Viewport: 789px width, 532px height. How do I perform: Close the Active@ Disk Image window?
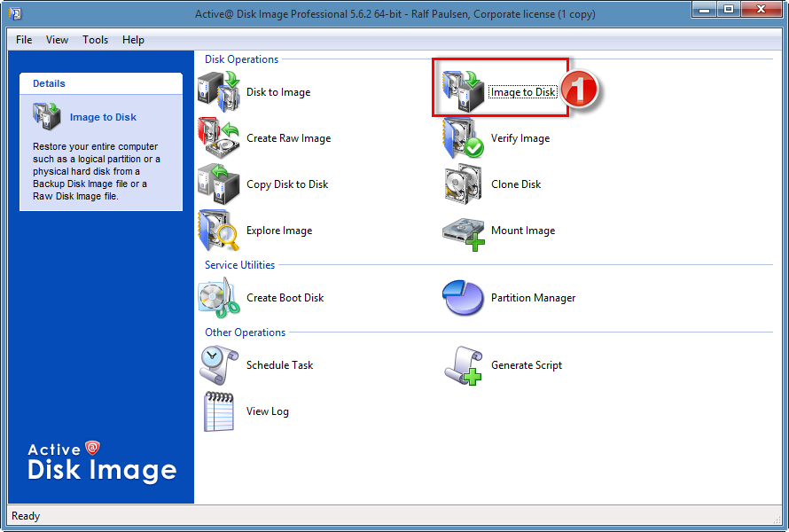[761, 10]
